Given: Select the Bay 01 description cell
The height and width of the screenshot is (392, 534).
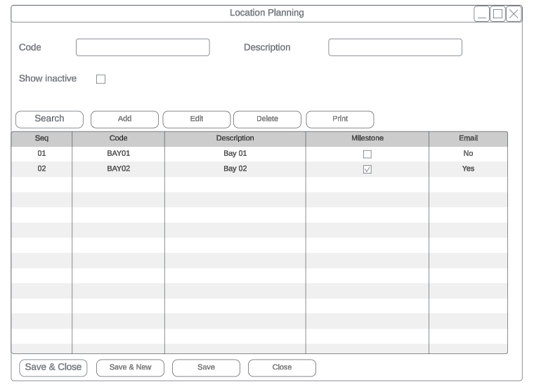Looking at the screenshot, I should coord(235,153).
